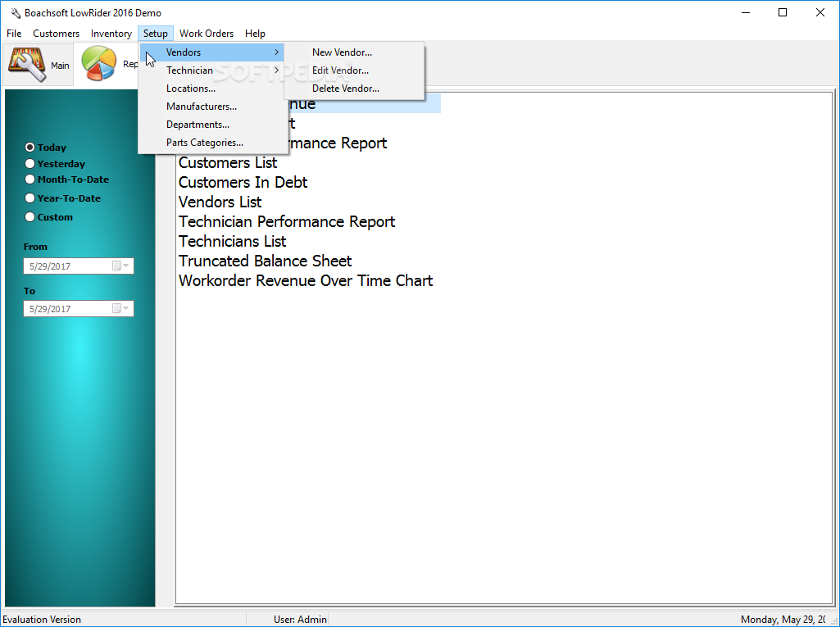This screenshot has width=840, height=627.
Task: Click New Vendor... in submenu
Action: point(354,52)
